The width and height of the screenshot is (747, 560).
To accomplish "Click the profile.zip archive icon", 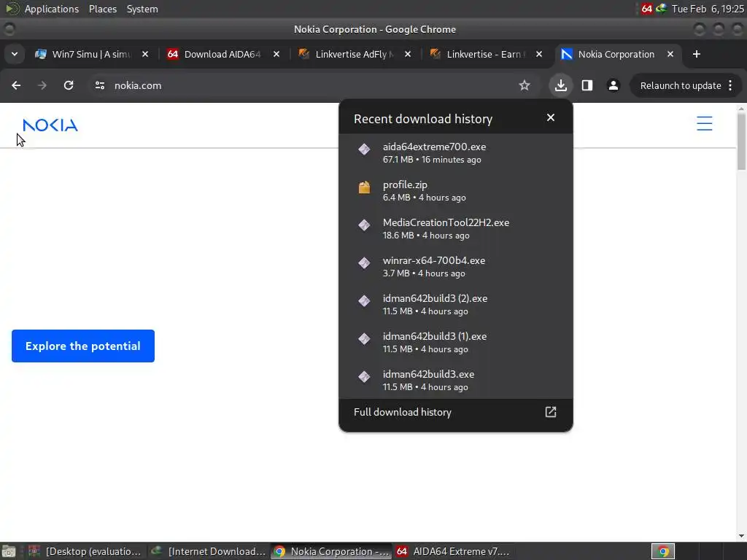I will [365, 187].
